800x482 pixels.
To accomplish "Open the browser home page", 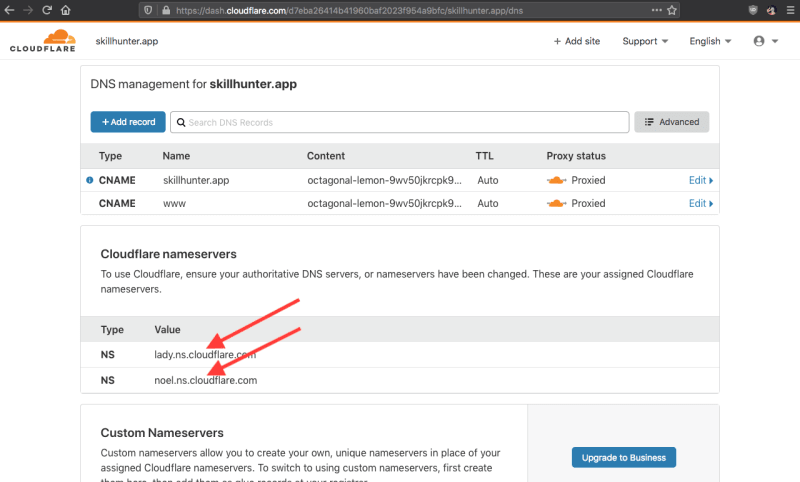I will (66, 10).
